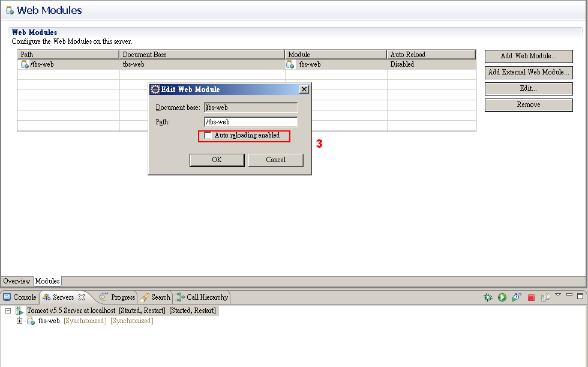This screenshot has width=588, height=367.
Task: Click tbs-web in the Module column
Action: pos(310,64)
